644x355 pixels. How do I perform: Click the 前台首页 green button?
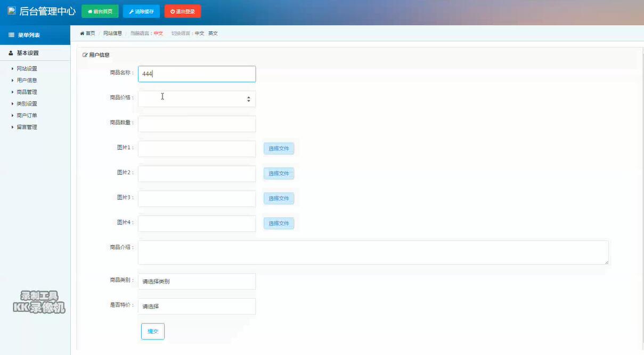pos(100,11)
